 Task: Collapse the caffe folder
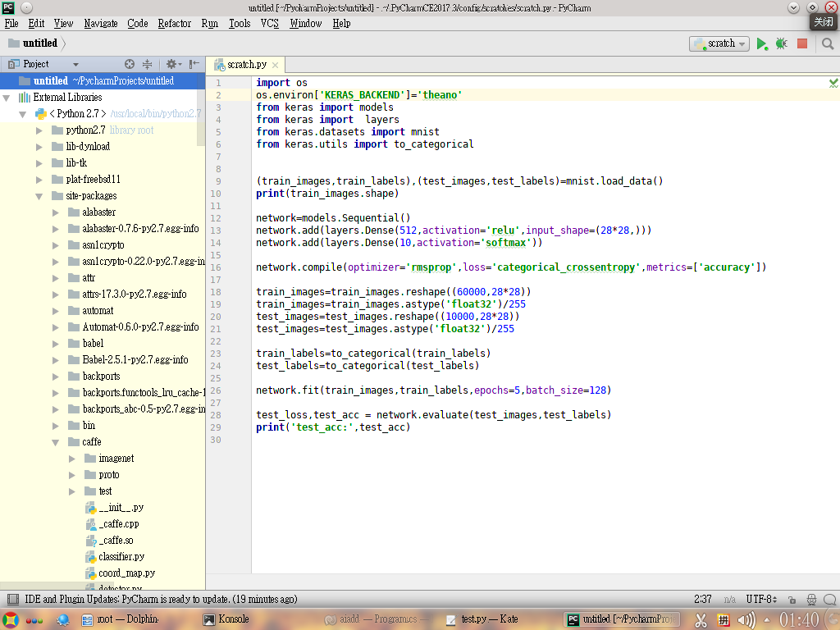tap(56, 442)
